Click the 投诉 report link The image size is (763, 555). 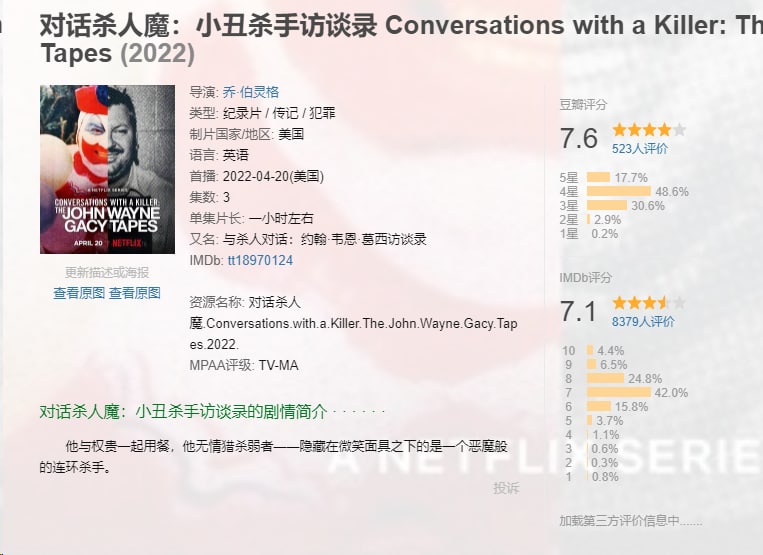pos(506,488)
